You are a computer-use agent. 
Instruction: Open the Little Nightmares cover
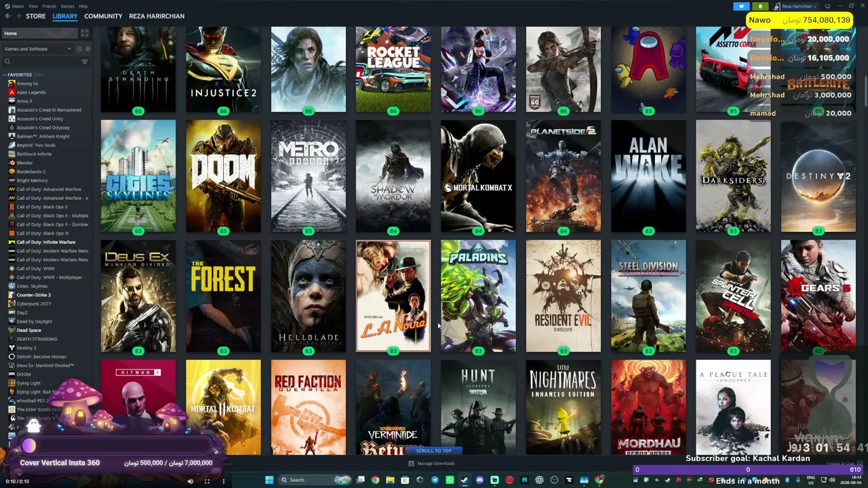(x=564, y=407)
